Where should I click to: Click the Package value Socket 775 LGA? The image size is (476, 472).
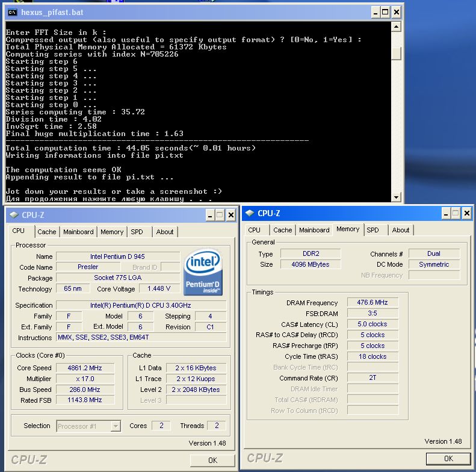click(118, 278)
